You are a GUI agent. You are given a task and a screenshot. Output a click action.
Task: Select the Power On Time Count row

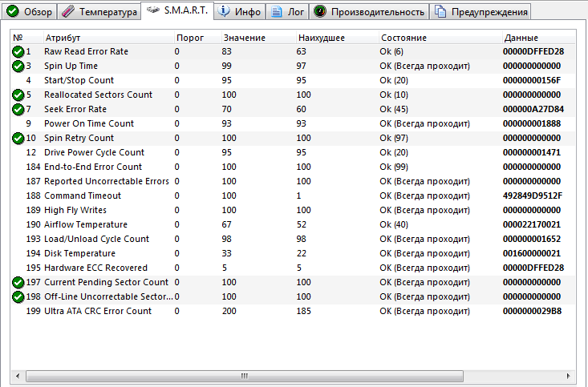tap(293, 123)
